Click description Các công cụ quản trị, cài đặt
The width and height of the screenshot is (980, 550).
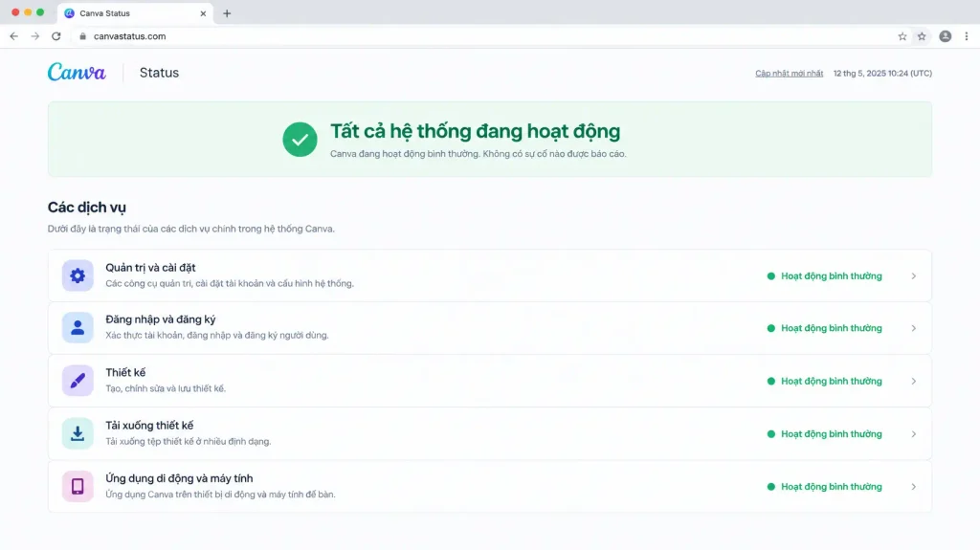coord(230,283)
